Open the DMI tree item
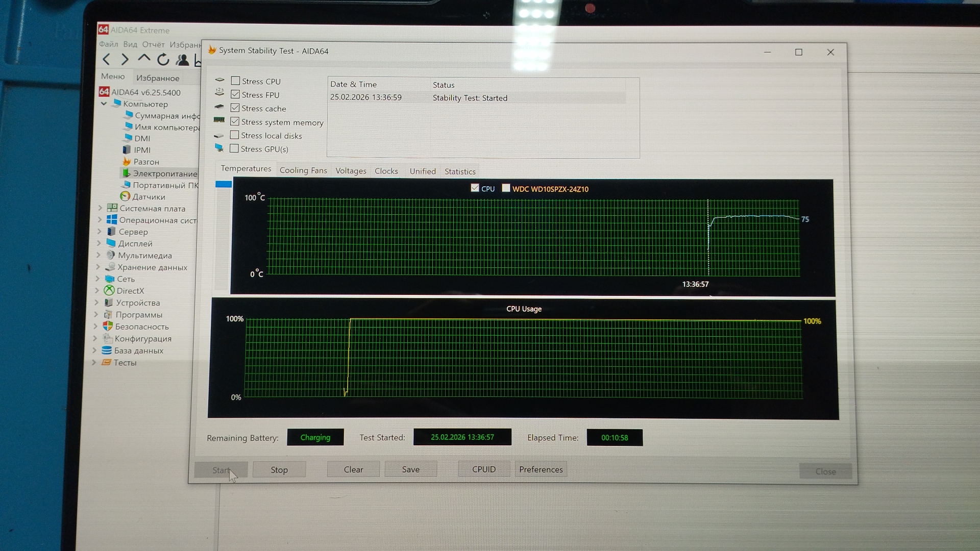 142,138
